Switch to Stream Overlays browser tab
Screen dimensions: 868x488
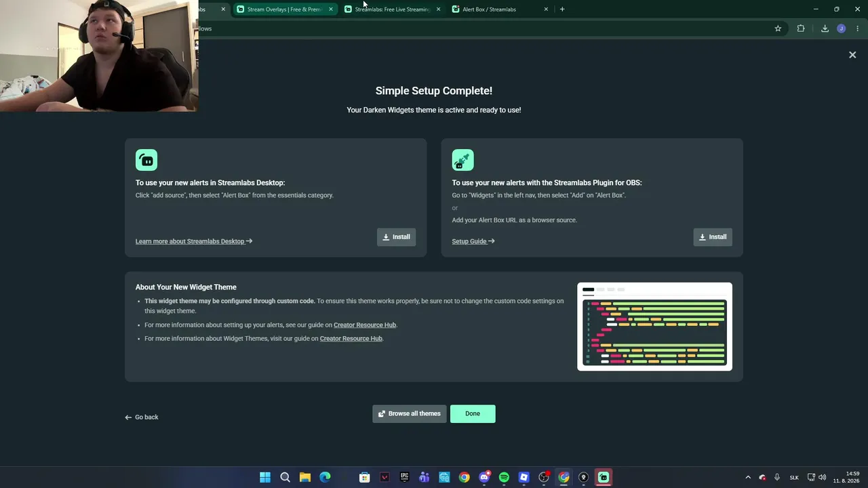tap(284, 9)
